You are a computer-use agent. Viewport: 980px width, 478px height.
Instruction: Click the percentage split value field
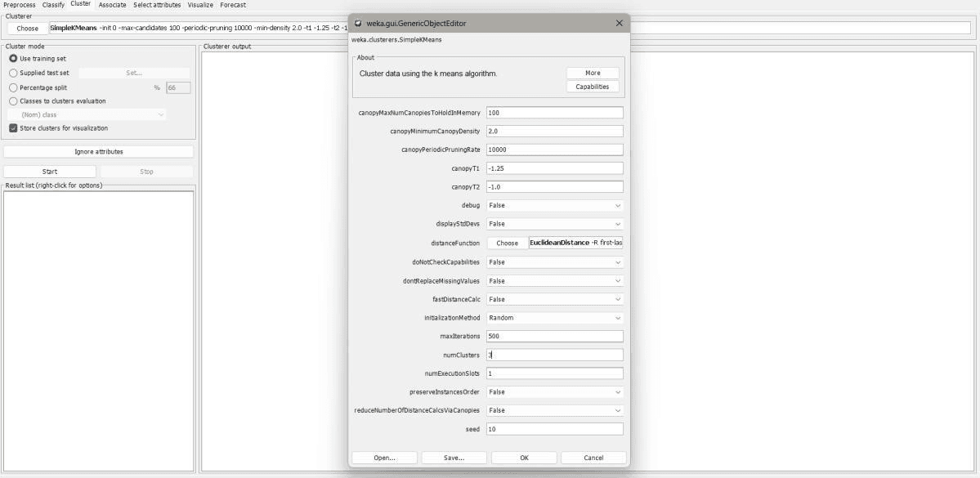pos(179,88)
